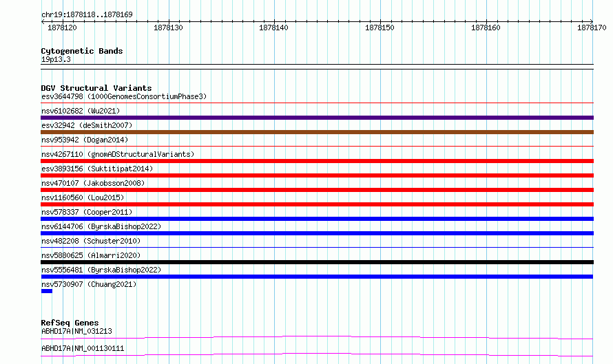This screenshot has width=613, height=364.
Task: Click the thin blue line under nsv482208
Action: (317, 248)
